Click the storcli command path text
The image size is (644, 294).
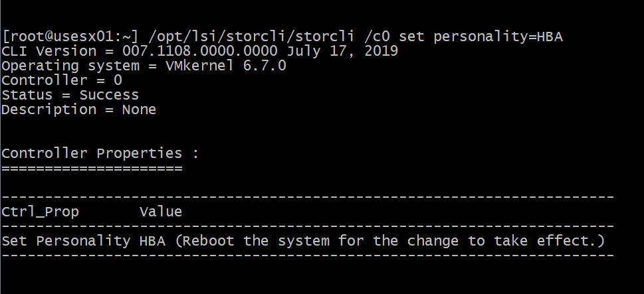pyautogui.click(x=251, y=37)
